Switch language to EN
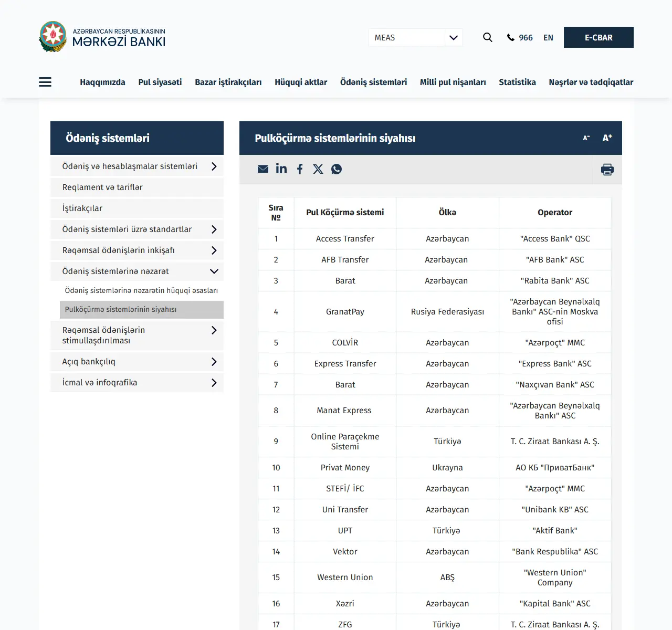The width and height of the screenshot is (672, 630). click(548, 38)
